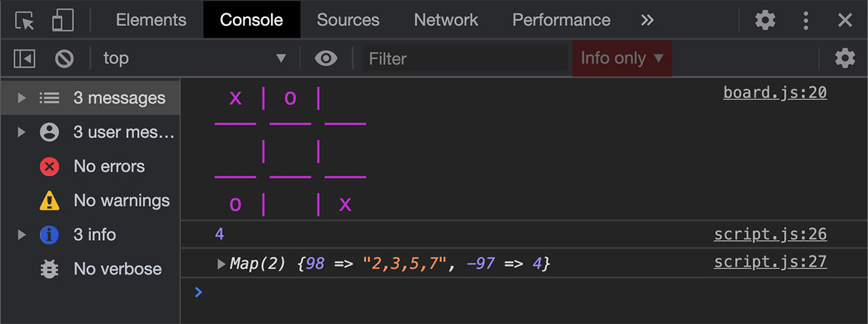Open the script.js:27 source link
Screen dimensions: 868x324
770,262
